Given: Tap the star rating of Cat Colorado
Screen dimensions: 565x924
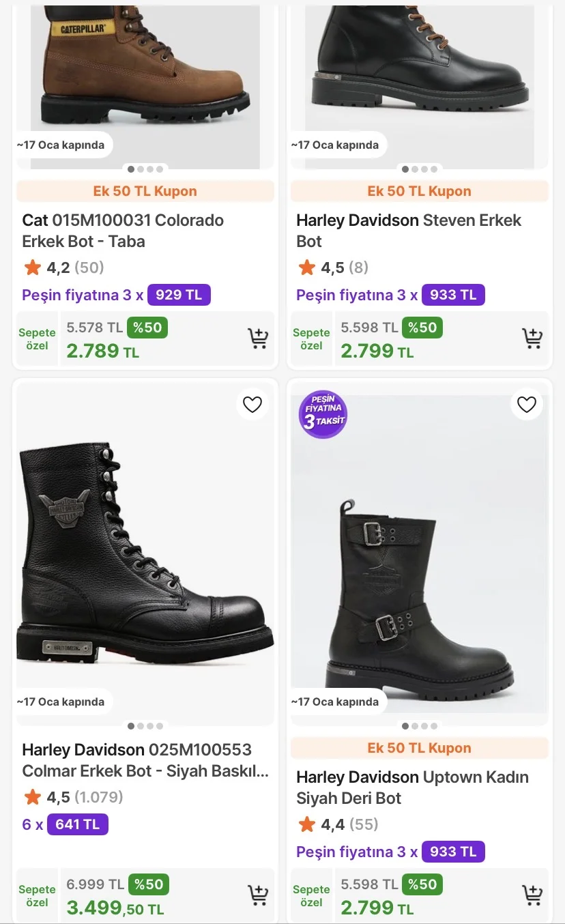Looking at the screenshot, I should [x=63, y=268].
